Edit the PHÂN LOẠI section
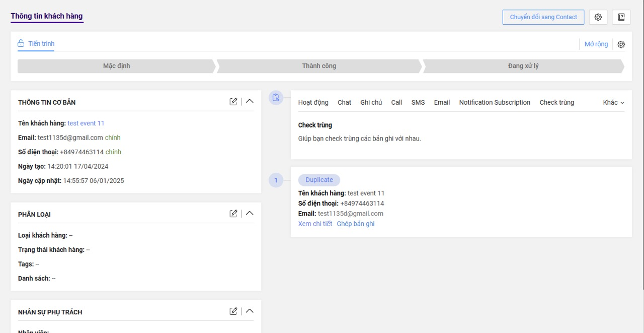This screenshot has height=333, width=644. coord(233,213)
